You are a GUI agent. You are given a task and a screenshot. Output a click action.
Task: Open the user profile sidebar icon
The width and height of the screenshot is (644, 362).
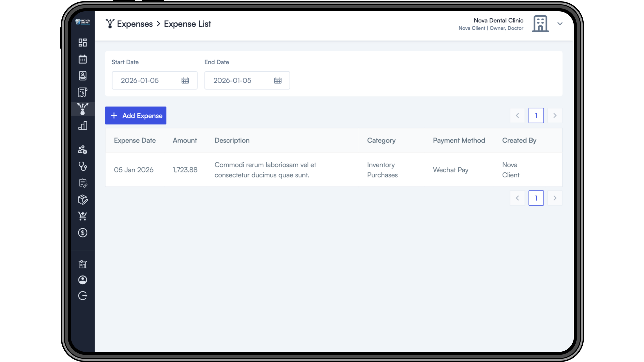(x=83, y=280)
